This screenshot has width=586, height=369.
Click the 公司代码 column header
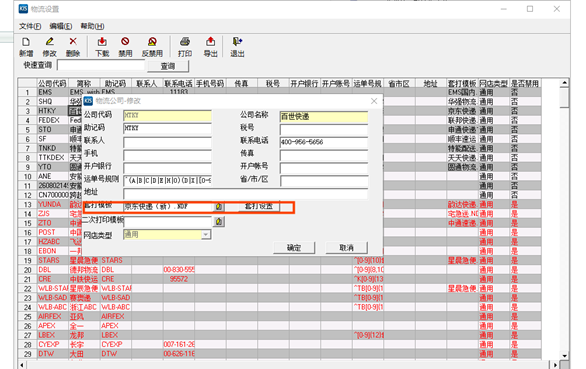[52, 83]
